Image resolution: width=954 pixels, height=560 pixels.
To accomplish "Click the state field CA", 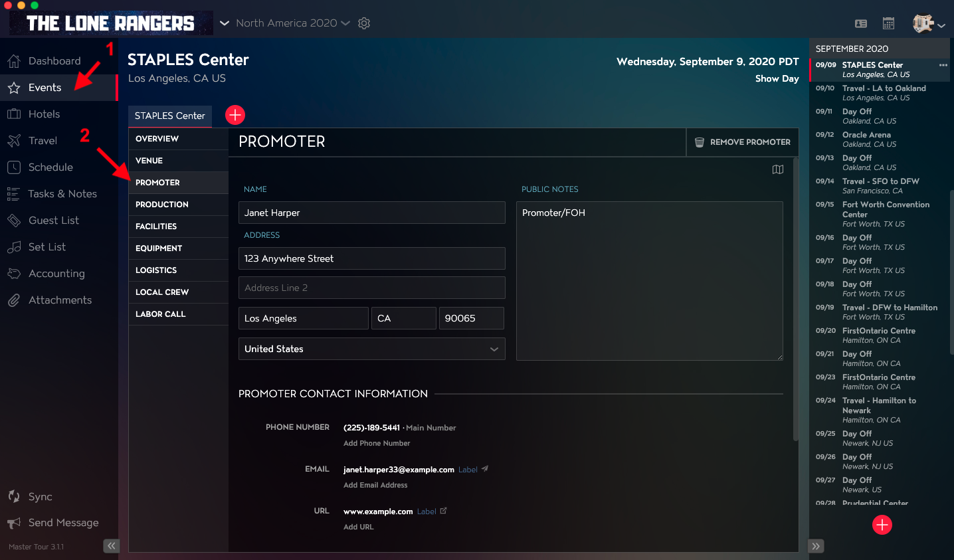I will pyautogui.click(x=404, y=318).
